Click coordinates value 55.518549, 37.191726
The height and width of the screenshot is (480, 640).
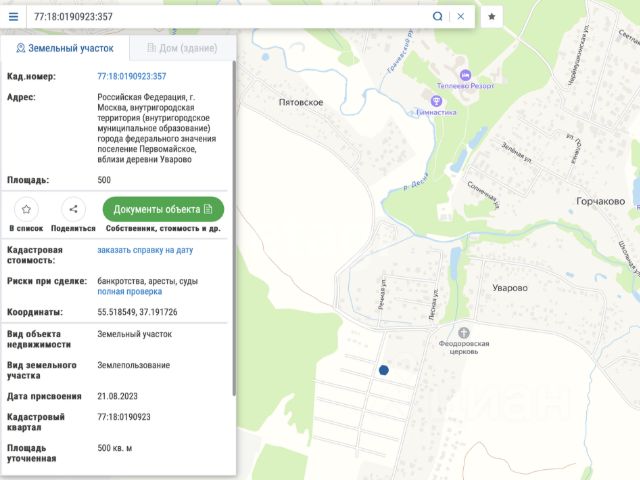(137, 312)
